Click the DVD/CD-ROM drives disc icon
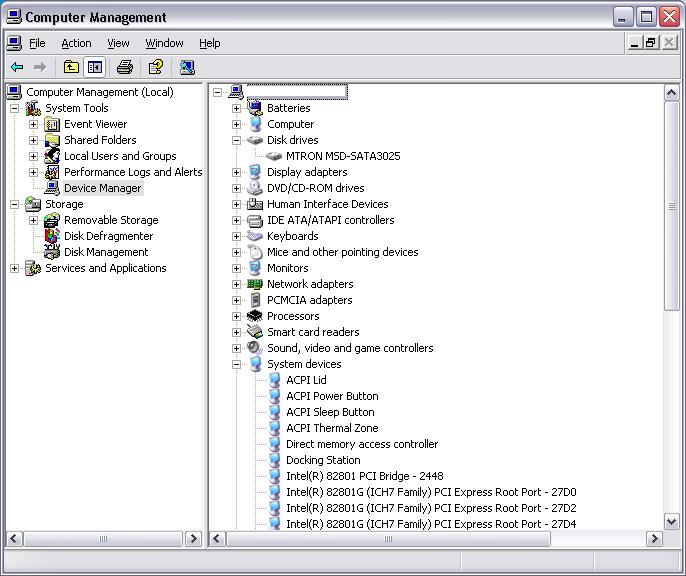The width and height of the screenshot is (686, 576). (x=255, y=188)
